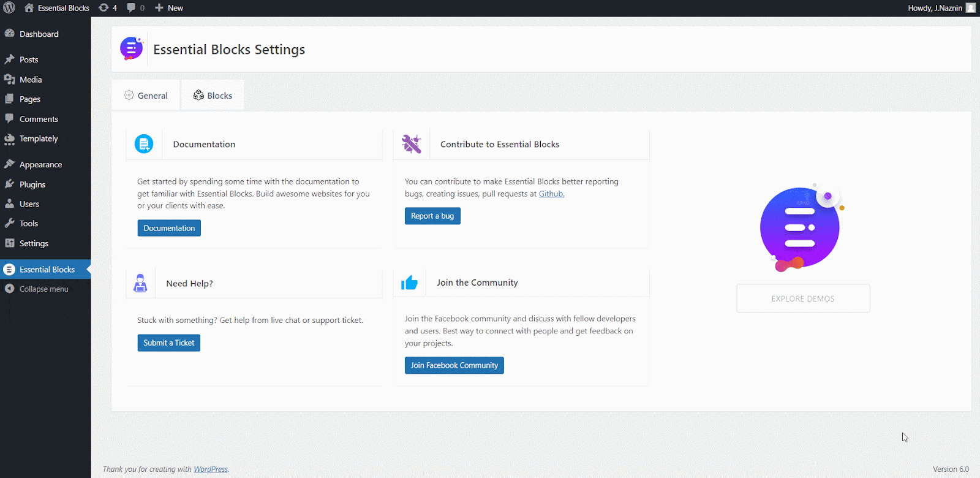The image size is (980, 478).
Task: Click the Documentation card icon
Action: point(144,144)
